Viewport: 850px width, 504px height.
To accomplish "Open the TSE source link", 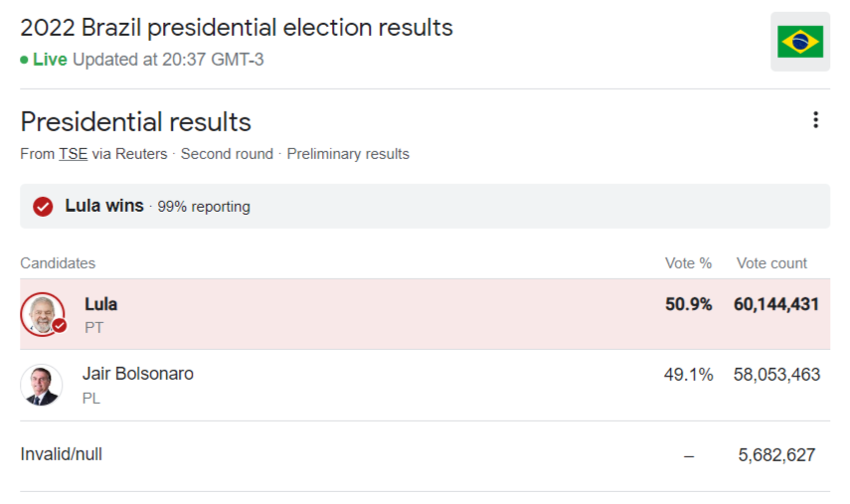I will (74, 154).
